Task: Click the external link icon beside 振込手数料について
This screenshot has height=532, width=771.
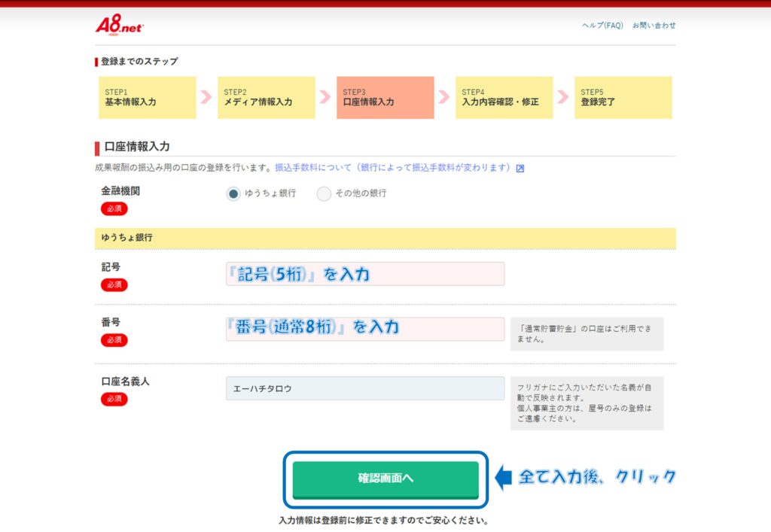Action: point(520,168)
